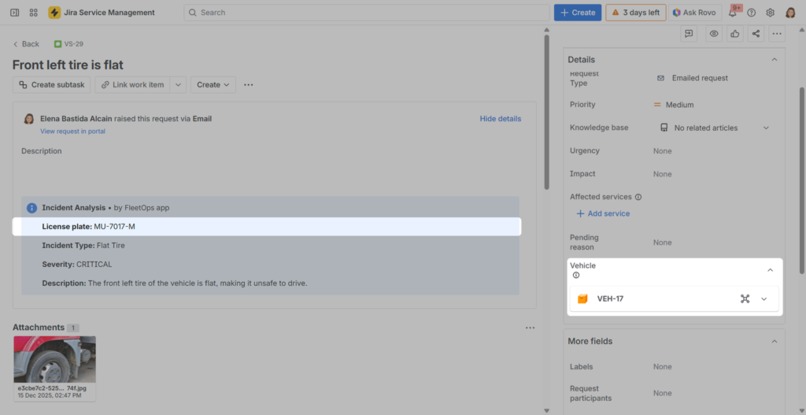Click the Search field
The height and width of the screenshot is (415, 806).
click(x=366, y=12)
